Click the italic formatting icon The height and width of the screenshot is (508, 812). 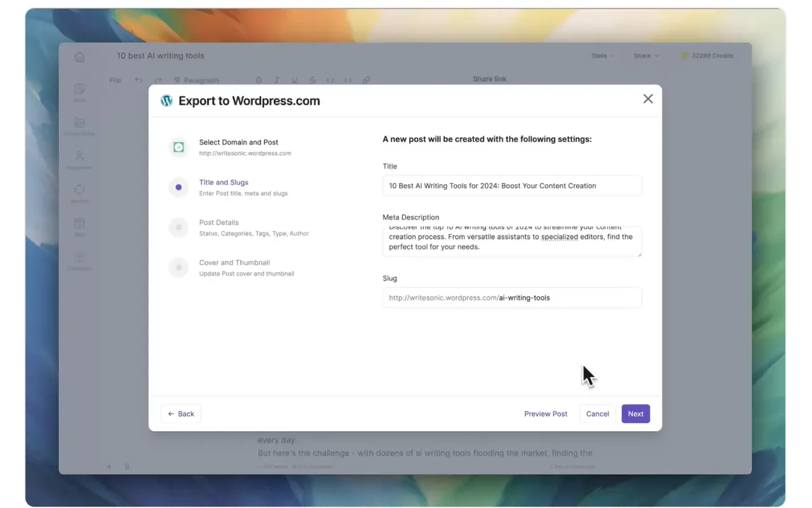[x=276, y=81]
